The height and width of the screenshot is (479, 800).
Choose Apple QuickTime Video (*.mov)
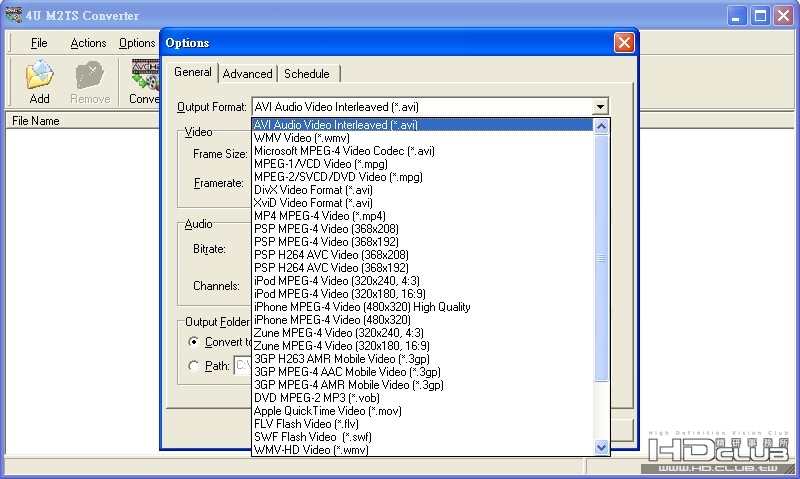coord(422,411)
